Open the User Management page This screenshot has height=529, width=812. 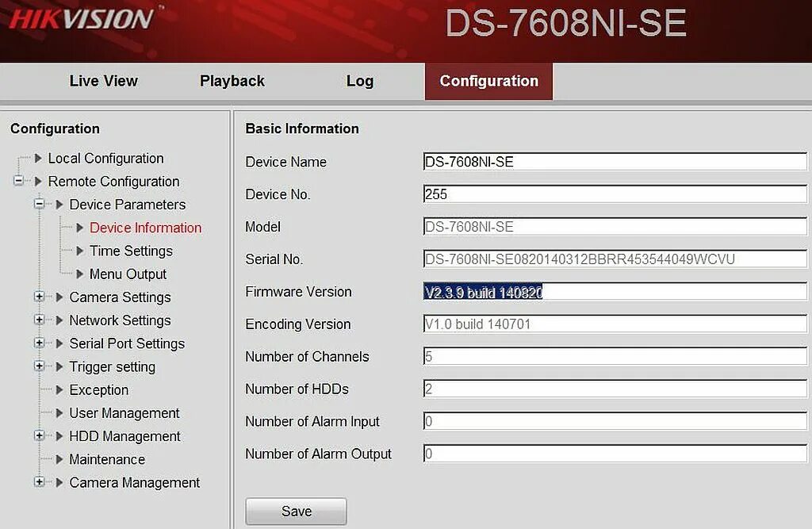click(124, 413)
